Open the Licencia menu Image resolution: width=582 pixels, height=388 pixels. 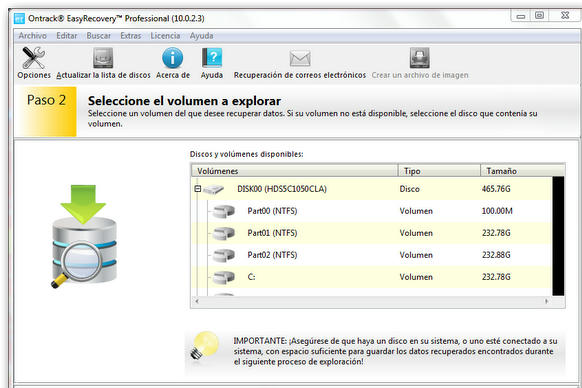(x=165, y=36)
